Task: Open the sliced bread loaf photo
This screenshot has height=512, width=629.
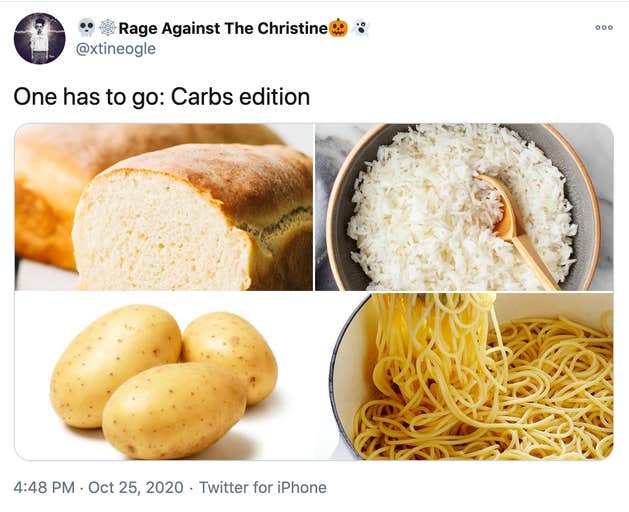Action: click(164, 207)
